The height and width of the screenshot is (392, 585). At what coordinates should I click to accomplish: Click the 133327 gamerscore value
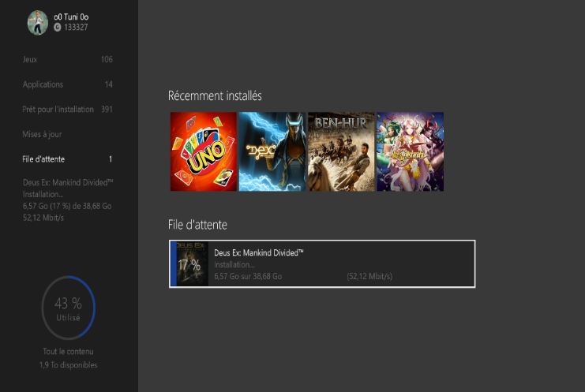pos(76,27)
